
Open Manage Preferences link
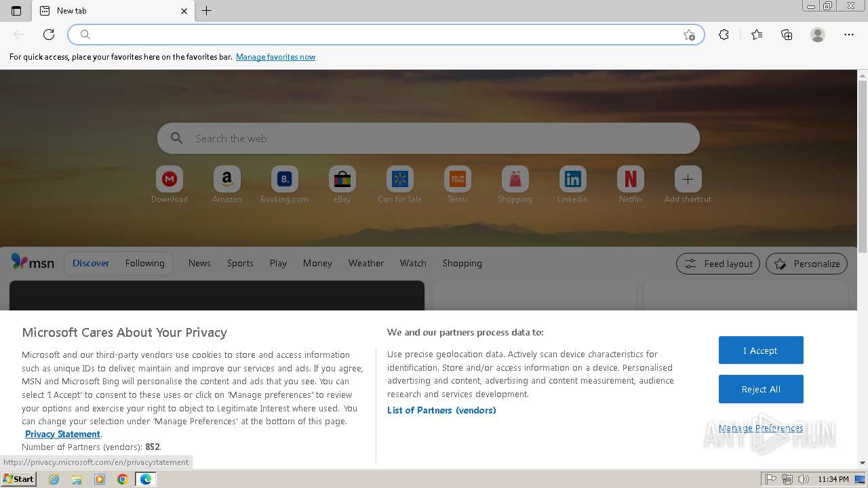(x=761, y=428)
